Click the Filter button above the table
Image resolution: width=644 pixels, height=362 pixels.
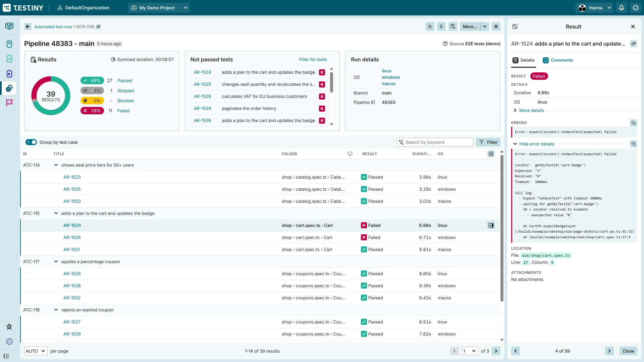coord(488,142)
